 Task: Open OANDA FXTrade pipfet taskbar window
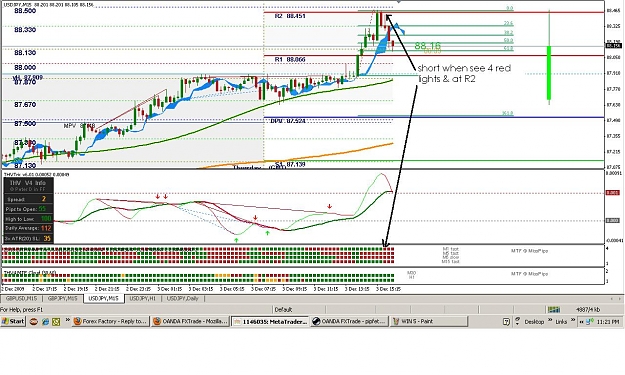pyautogui.click(x=350, y=321)
